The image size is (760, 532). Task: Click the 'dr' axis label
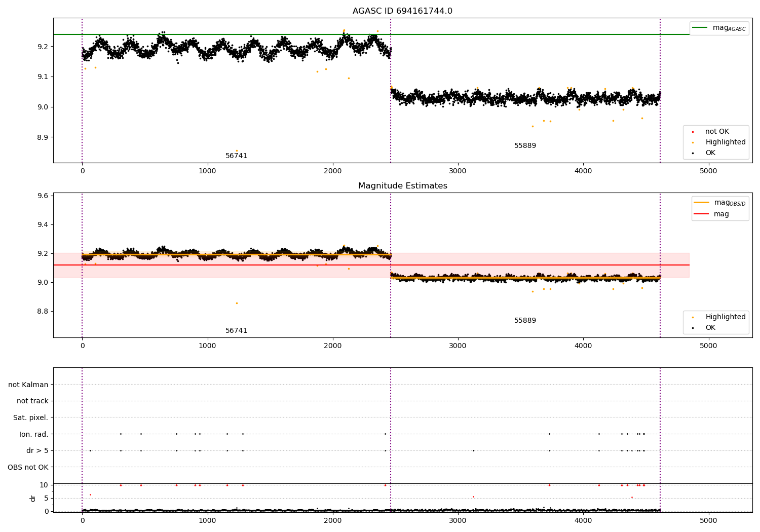(33, 498)
